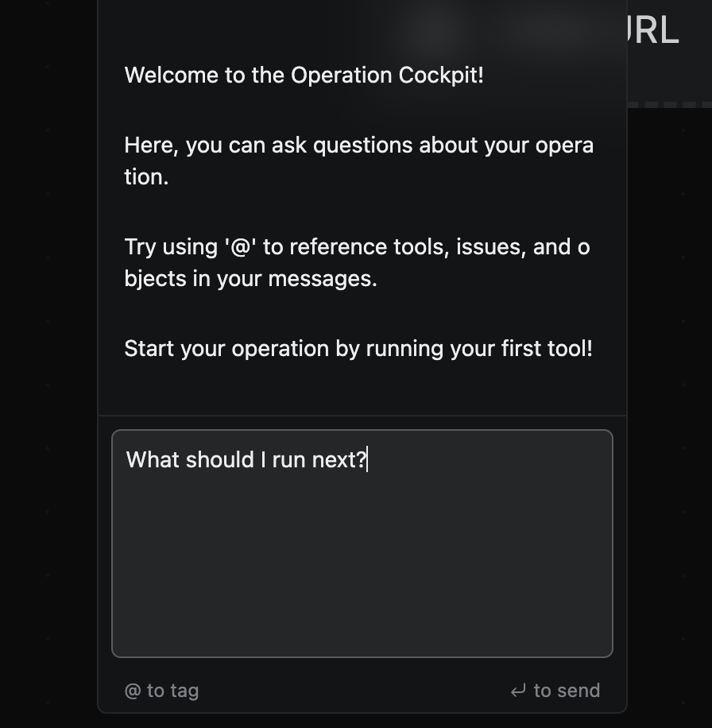This screenshot has height=728, width=712.
Task: Click the quoted '@' character in the tip text
Action: (x=238, y=247)
